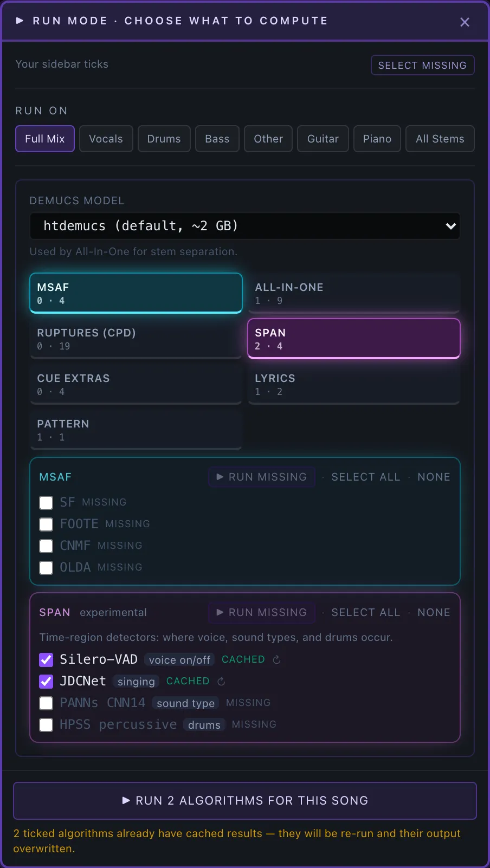
Task: Click the re-run icon next to Silero-VAD
Action: point(276,659)
